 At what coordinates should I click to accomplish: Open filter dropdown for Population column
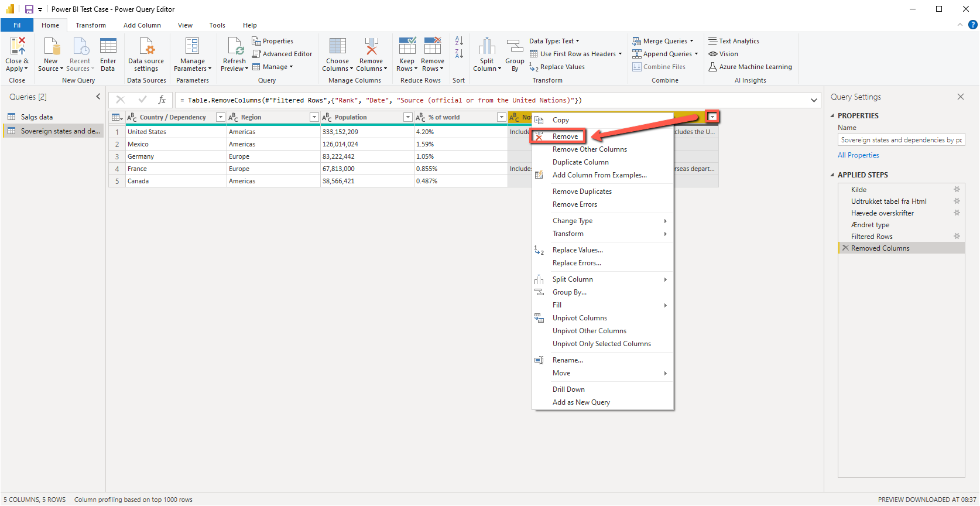[408, 117]
